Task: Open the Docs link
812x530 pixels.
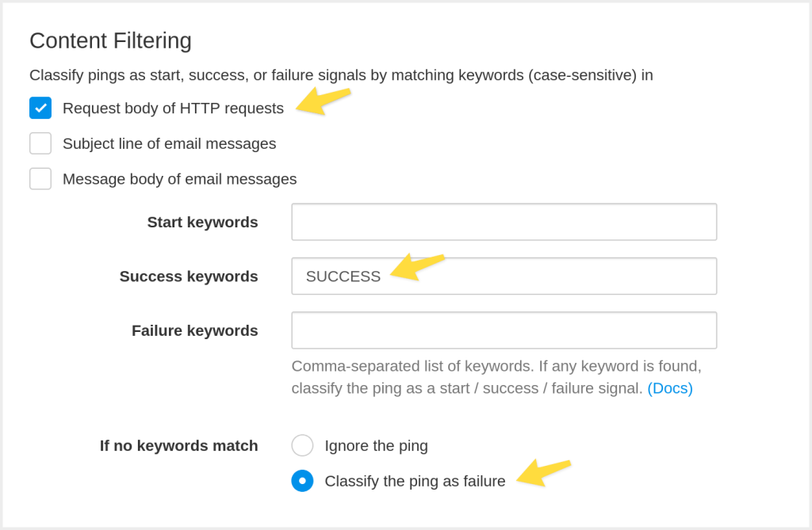Action: [670, 388]
